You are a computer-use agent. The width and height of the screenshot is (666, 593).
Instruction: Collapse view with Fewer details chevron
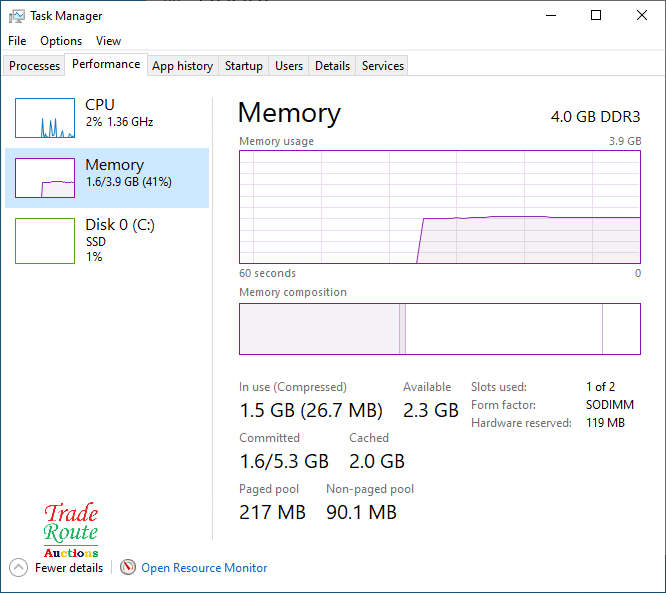pos(18,567)
